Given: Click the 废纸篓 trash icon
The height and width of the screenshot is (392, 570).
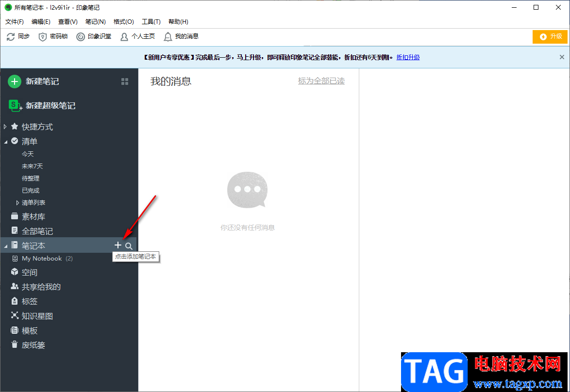Looking at the screenshot, I should click(x=15, y=344).
